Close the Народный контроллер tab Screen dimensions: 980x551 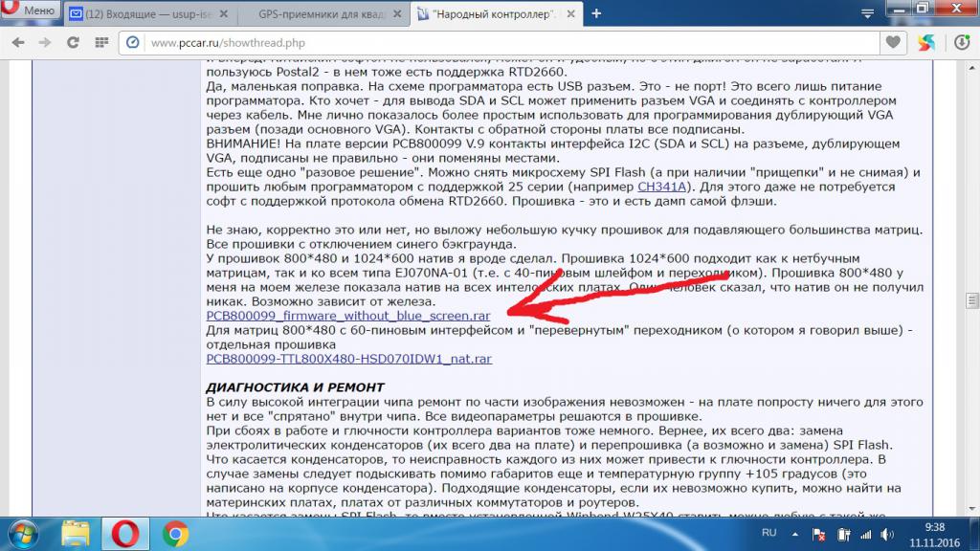point(570,13)
